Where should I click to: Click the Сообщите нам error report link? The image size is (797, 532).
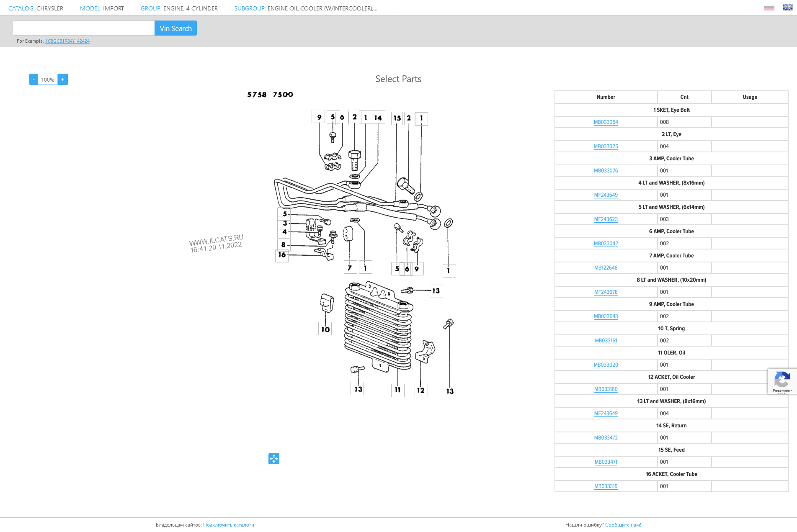(x=623, y=525)
